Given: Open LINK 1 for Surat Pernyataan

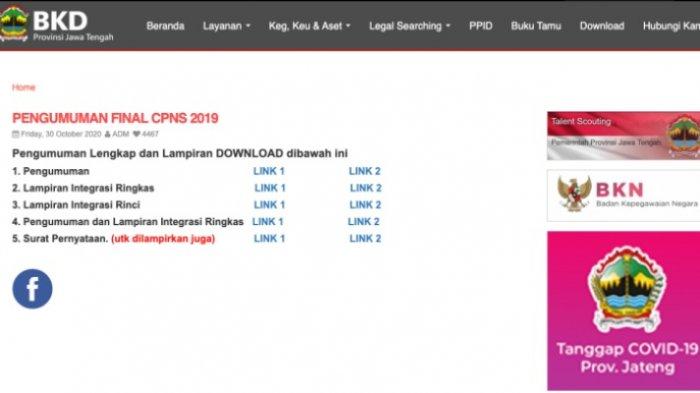Looking at the screenshot, I should click(269, 239).
